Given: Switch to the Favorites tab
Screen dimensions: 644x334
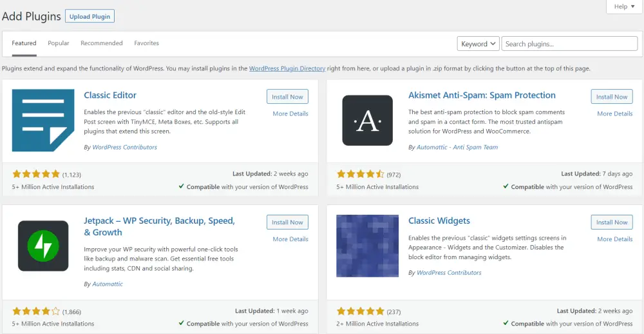Looking at the screenshot, I should pyautogui.click(x=146, y=43).
